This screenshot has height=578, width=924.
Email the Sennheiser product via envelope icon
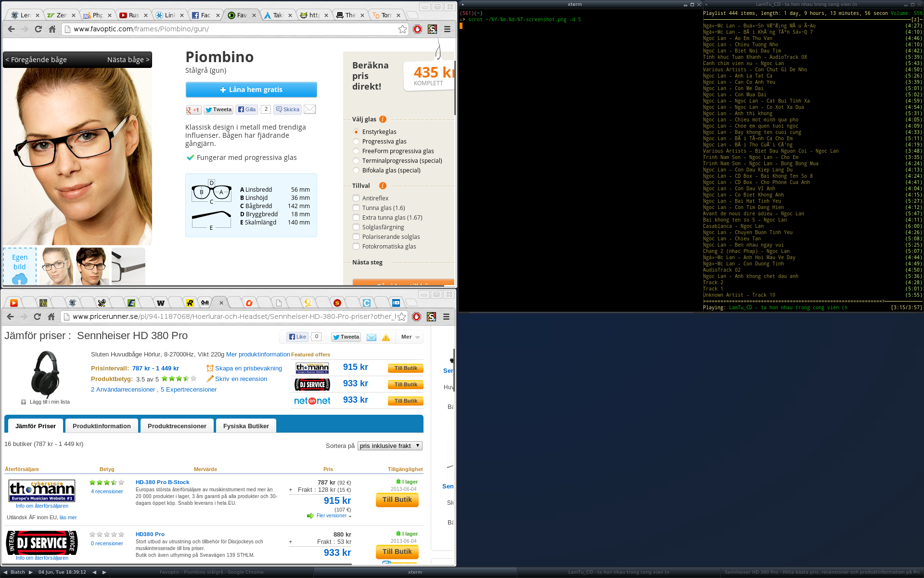click(371, 337)
